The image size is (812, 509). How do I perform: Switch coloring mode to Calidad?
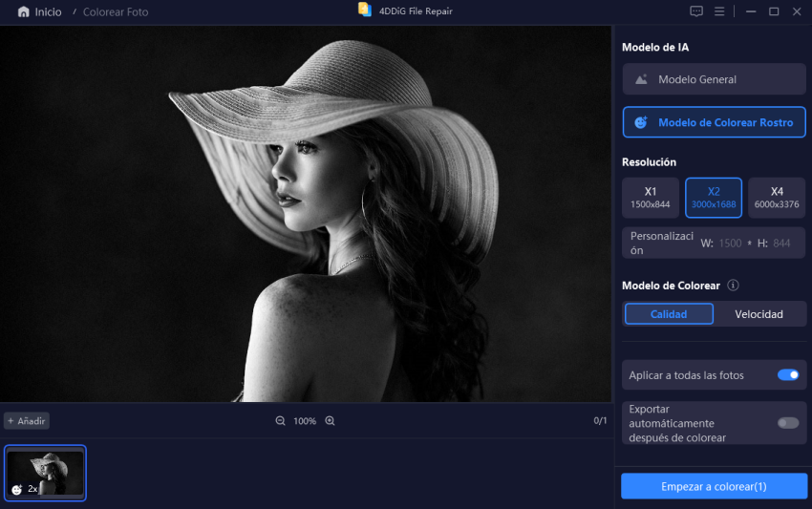point(669,314)
